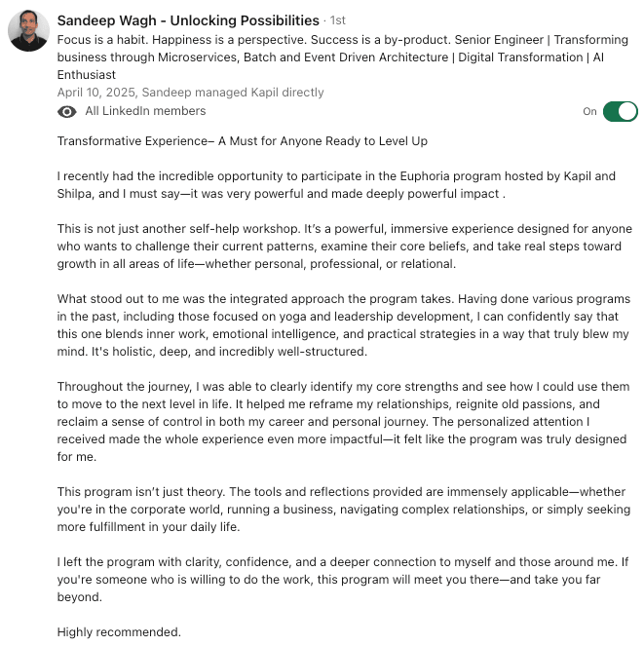Click the 1st degree connection label
Viewport: 644px width, 646px height.
click(339, 20)
